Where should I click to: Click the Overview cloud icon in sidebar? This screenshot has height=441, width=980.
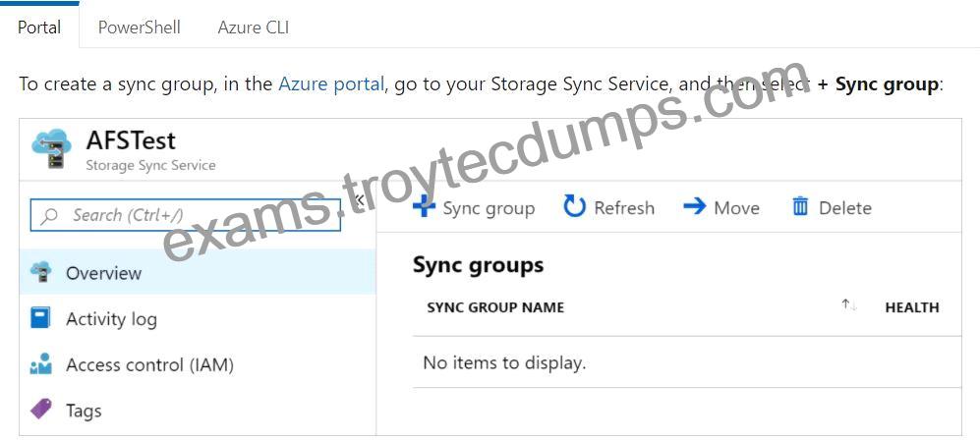point(41,272)
